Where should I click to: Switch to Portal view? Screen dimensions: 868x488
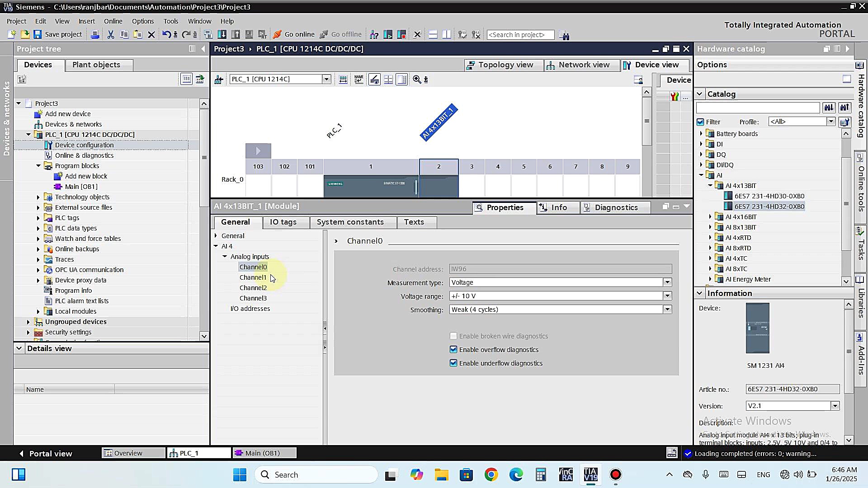(46, 453)
